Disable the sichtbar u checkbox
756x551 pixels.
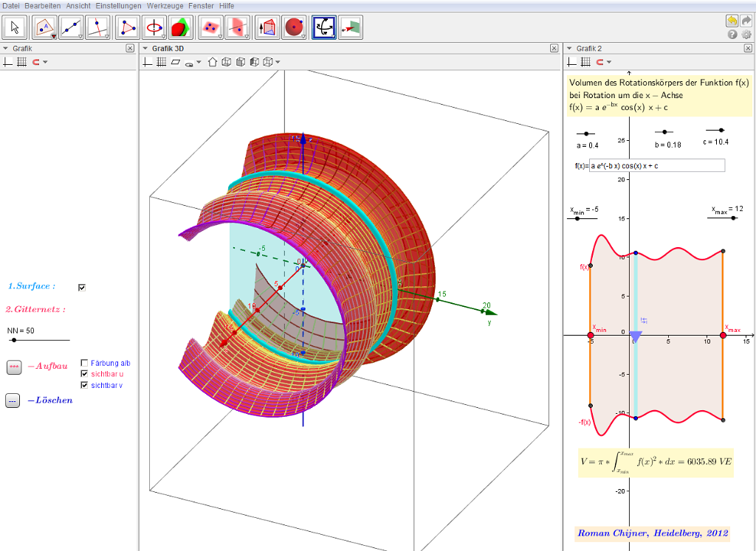point(84,374)
